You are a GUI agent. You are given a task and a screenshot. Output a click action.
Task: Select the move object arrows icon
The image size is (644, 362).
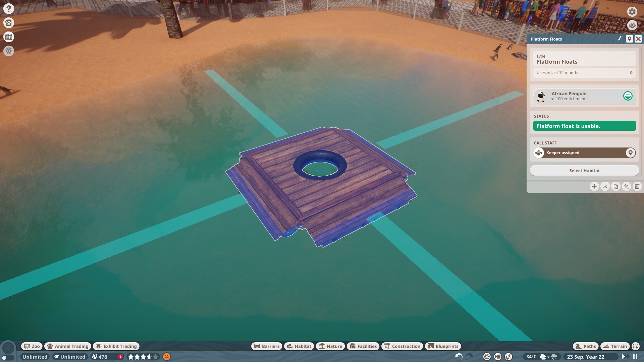(594, 186)
